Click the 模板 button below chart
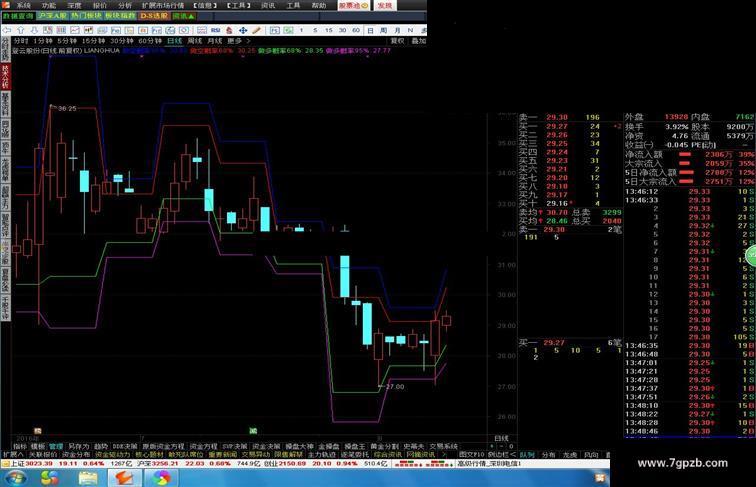 pyautogui.click(x=38, y=446)
